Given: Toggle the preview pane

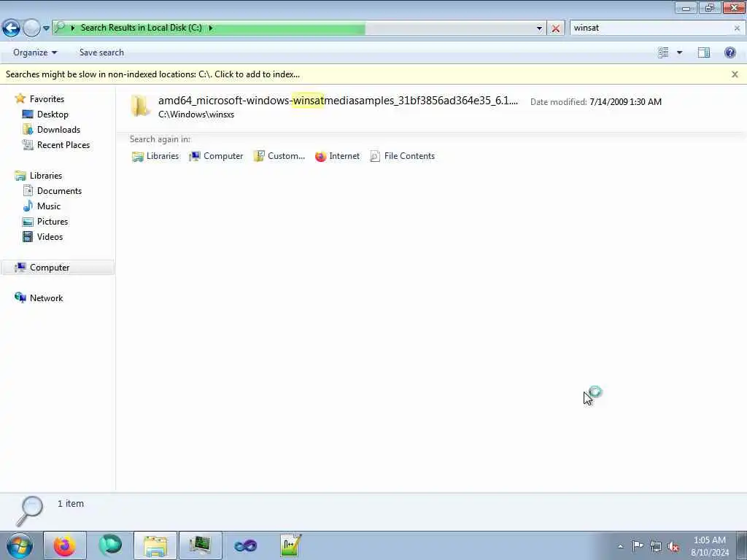Looking at the screenshot, I should [x=704, y=52].
